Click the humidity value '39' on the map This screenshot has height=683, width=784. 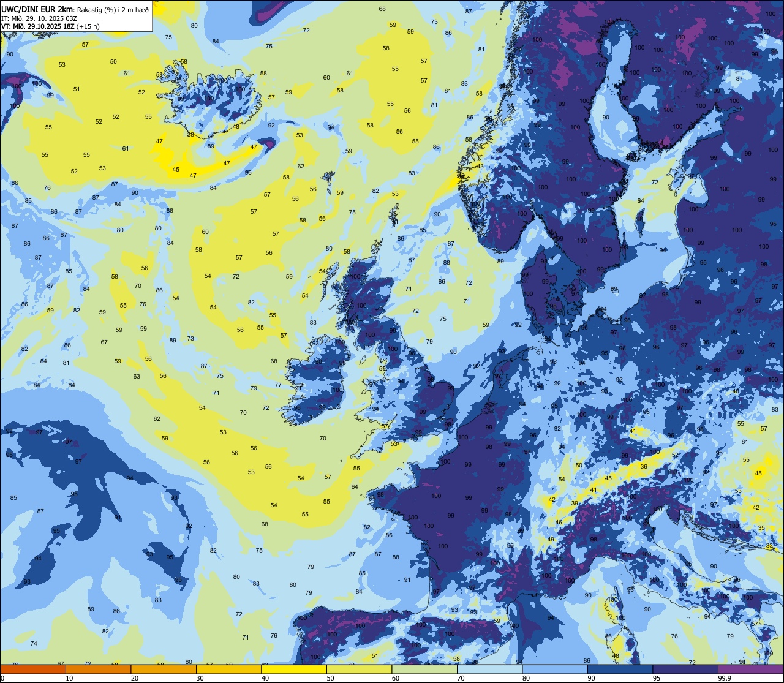(x=575, y=504)
